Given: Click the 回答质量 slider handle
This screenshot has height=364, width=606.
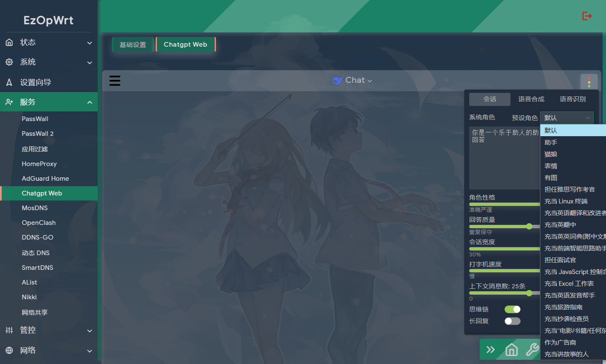Looking at the screenshot, I should pos(529,227).
